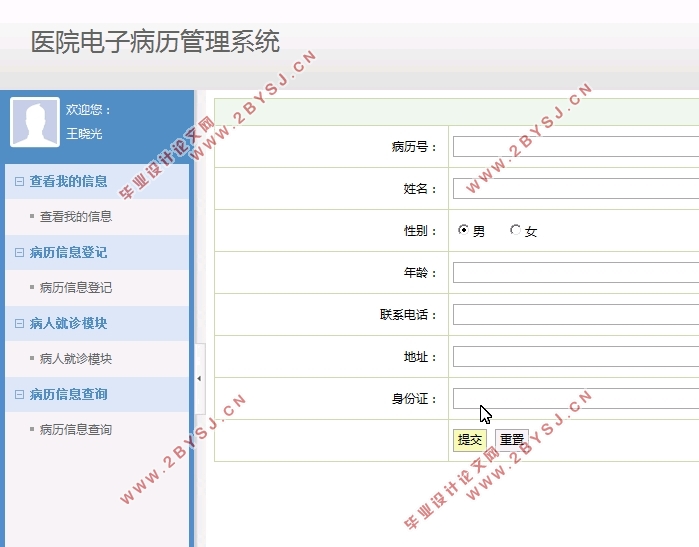Focus the 地址 input field
Image resolution: width=699 pixels, height=547 pixels.
pyautogui.click(x=576, y=357)
